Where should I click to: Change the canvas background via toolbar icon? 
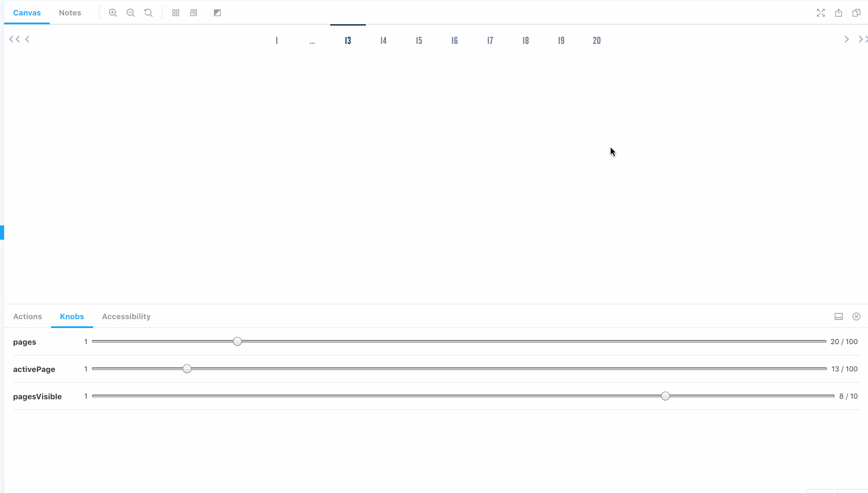coord(217,12)
